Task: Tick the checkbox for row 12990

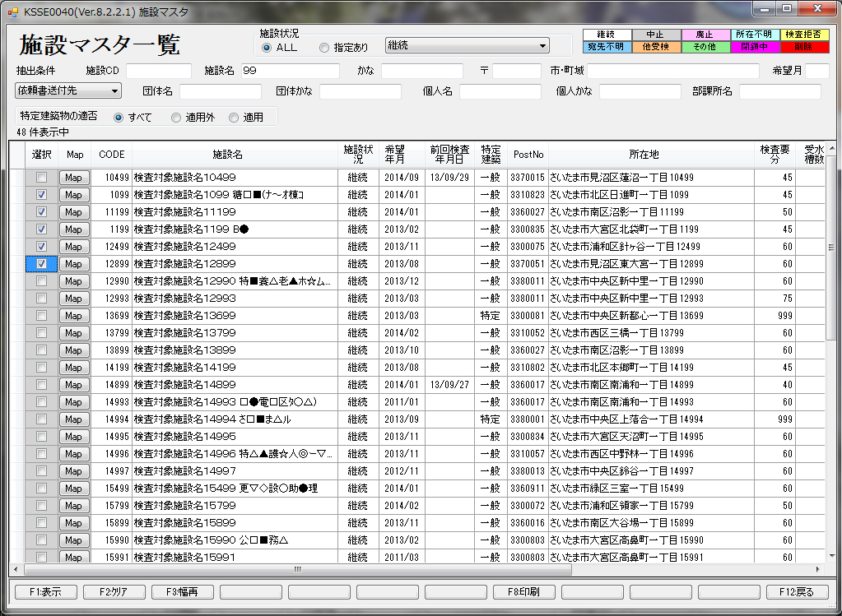Action: [41, 280]
